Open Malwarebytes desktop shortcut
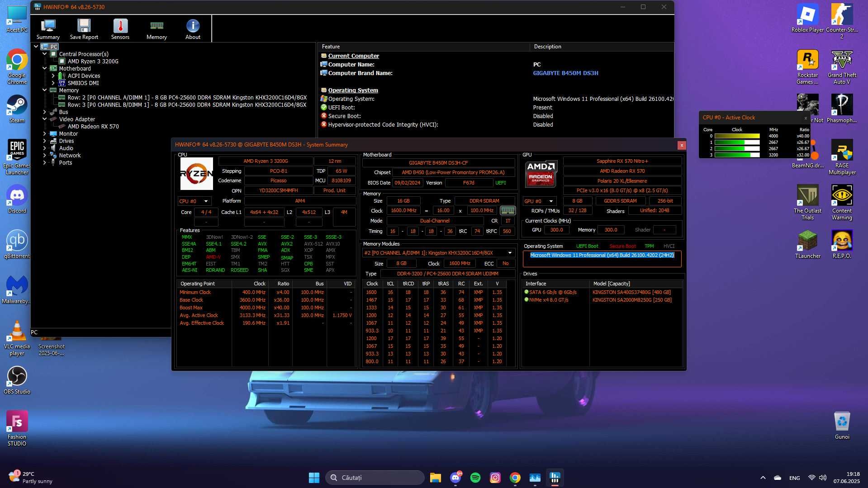The width and height of the screenshot is (868, 488). pyautogui.click(x=17, y=289)
